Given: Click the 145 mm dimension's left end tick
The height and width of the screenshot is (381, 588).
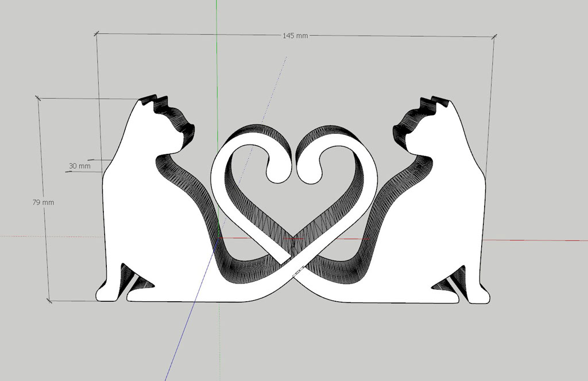Looking at the screenshot, I should pos(96,34).
